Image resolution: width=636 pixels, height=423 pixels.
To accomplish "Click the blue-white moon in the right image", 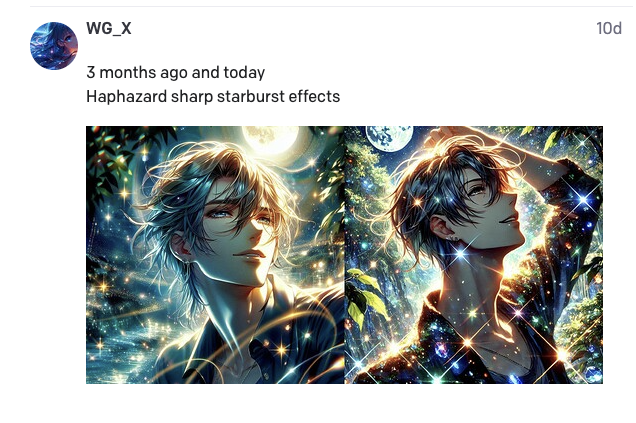I will 389,137.
